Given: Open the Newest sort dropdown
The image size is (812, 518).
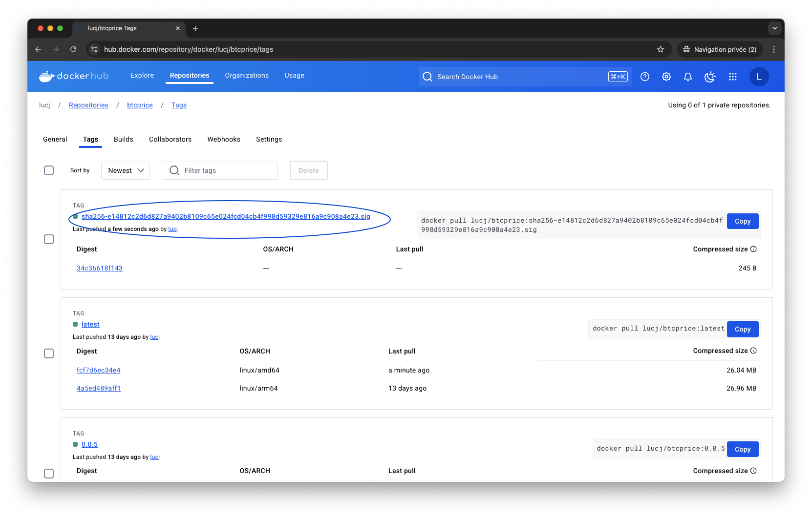Looking at the screenshot, I should [x=125, y=170].
